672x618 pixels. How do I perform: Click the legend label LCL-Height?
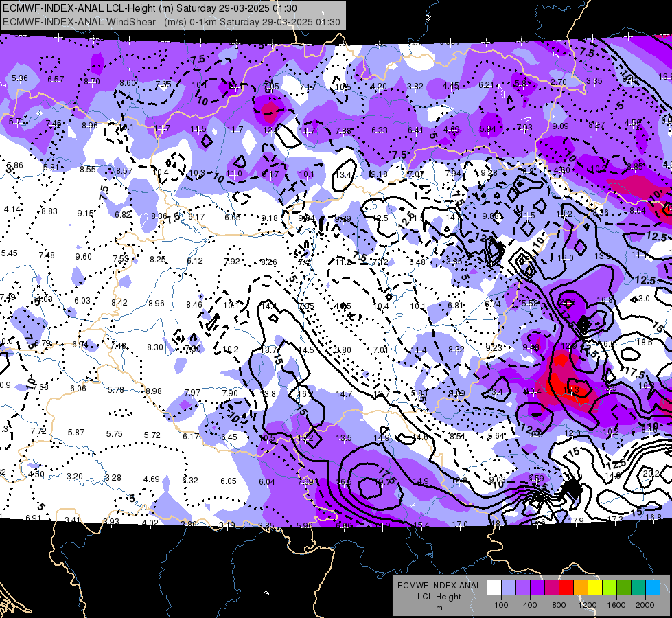coord(439,597)
